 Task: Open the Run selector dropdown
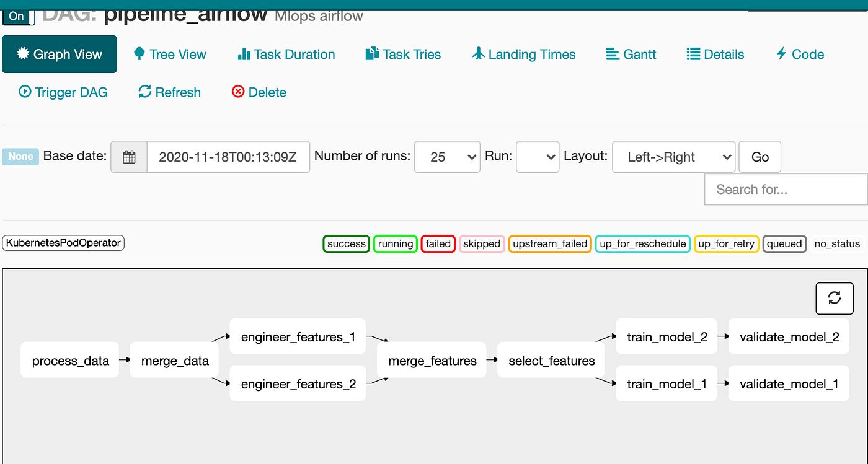click(x=537, y=157)
